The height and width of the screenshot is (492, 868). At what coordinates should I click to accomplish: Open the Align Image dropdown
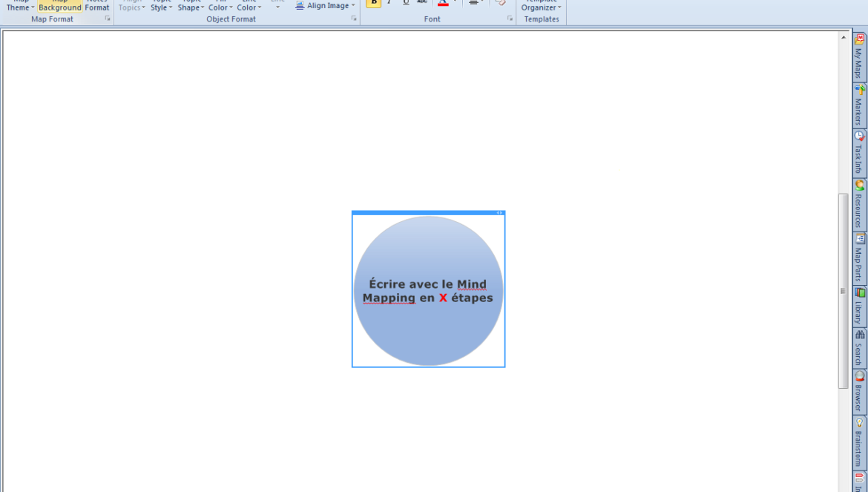[326, 5]
